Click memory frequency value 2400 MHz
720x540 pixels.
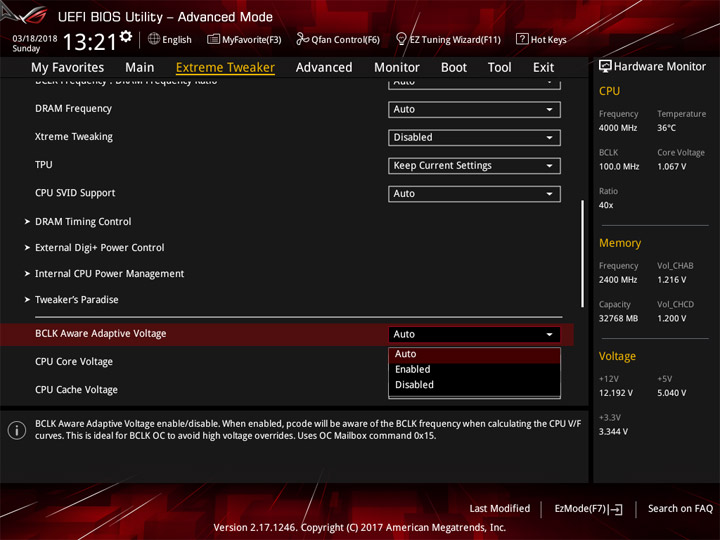tap(618, 280)
